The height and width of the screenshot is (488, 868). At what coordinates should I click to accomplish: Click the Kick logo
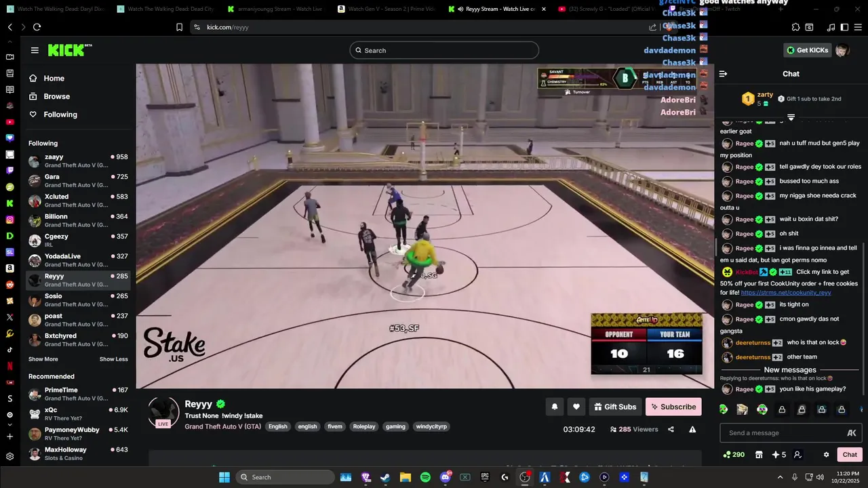(69, 50)
